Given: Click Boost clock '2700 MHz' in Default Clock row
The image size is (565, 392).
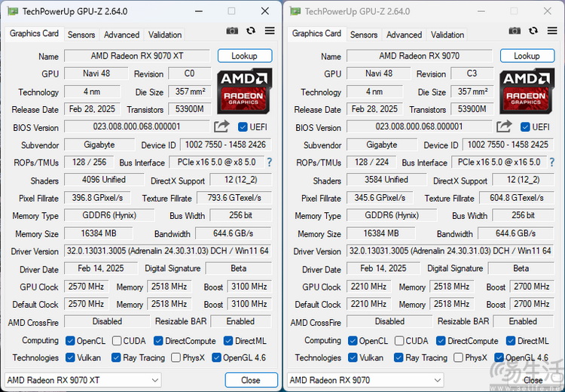Looking at the screenshot, I should [532, 304].
